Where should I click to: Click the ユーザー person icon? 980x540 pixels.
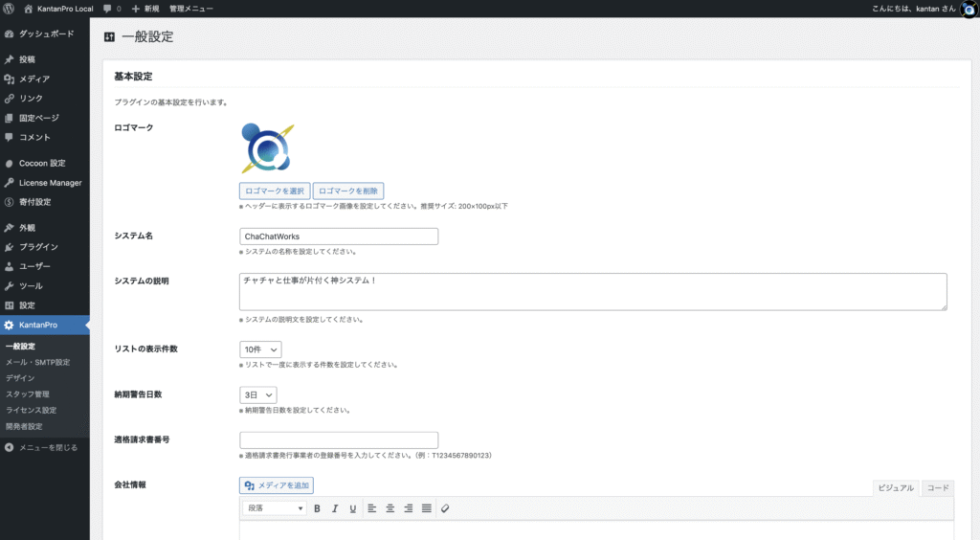[9, 266]
